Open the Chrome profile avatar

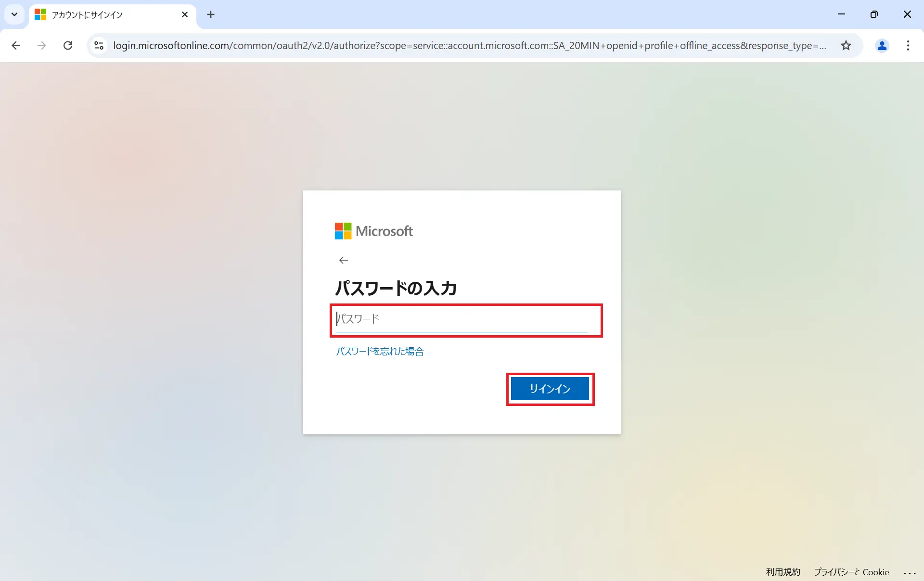coord(882,45)
